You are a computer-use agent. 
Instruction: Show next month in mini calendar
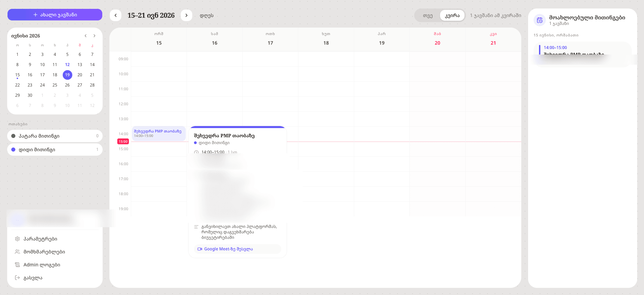pos(94,36)
